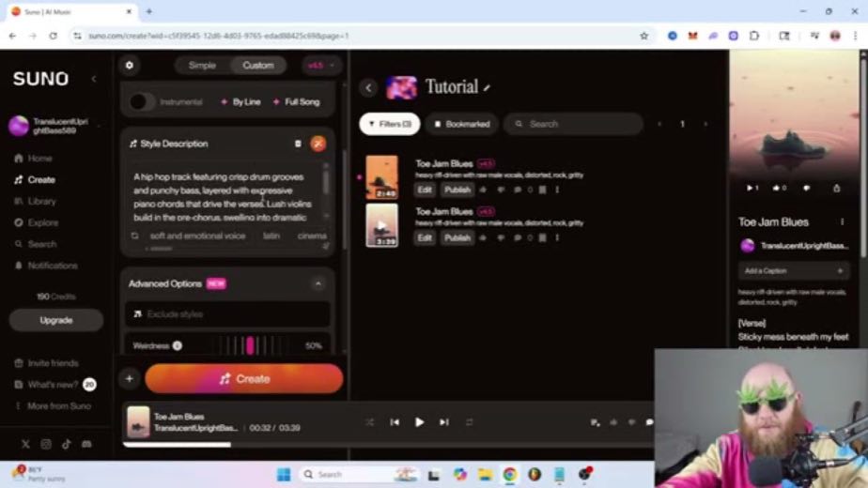Click the Upgrade button

(x=56, y=320)
